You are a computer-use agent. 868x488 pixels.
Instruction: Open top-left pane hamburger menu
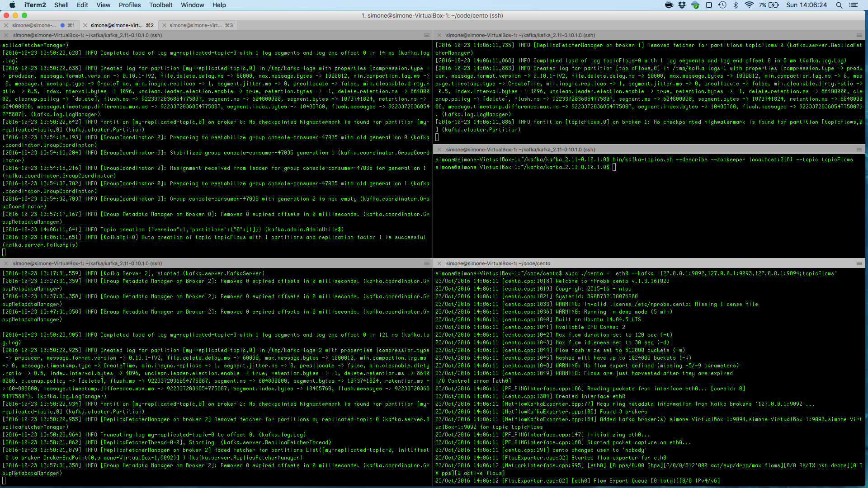[426, 35]
